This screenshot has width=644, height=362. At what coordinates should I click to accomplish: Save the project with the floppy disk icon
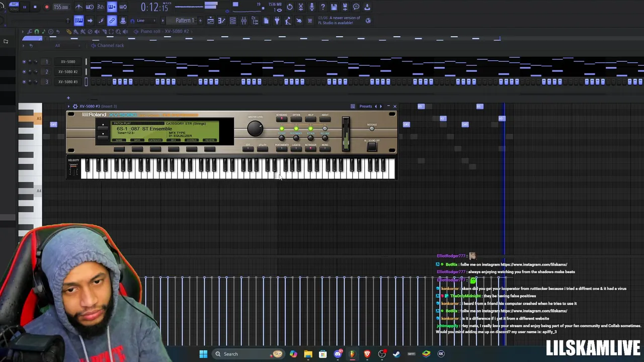click(x=334, y=7)
